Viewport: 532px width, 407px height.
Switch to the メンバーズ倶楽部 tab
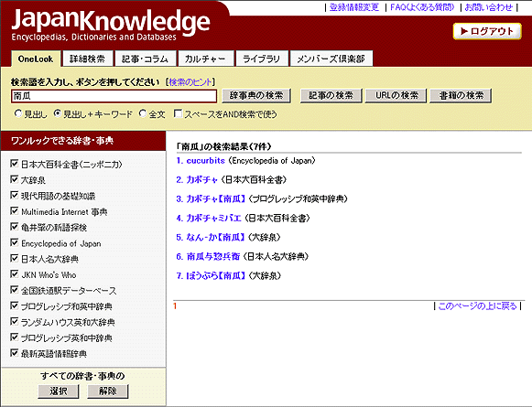[x=331, y=59]
